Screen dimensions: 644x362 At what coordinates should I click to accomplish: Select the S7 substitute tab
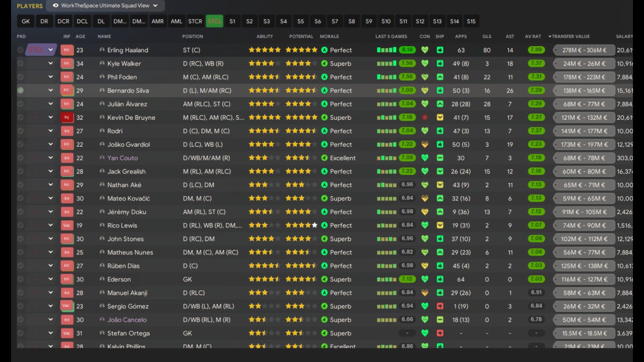click(x=335, y=22)
